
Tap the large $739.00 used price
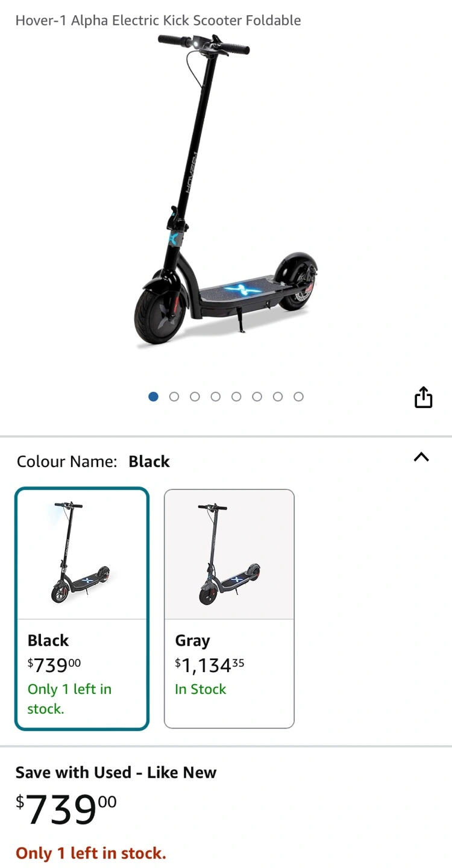[66, 810]
